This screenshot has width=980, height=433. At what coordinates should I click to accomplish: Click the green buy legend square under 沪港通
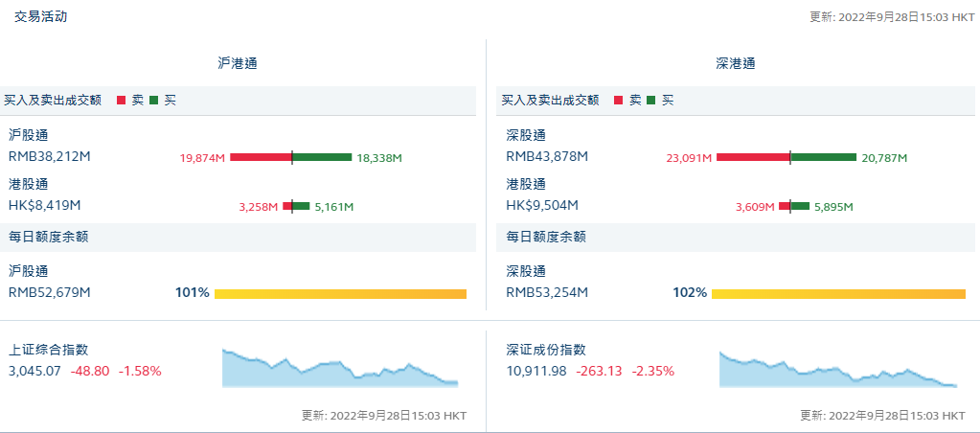click(154, 100)
